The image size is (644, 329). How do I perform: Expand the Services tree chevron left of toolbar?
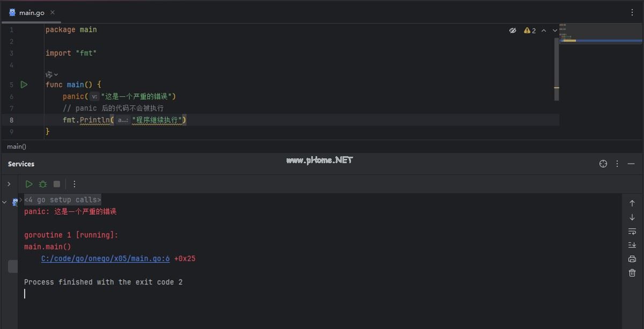[9, 184]
